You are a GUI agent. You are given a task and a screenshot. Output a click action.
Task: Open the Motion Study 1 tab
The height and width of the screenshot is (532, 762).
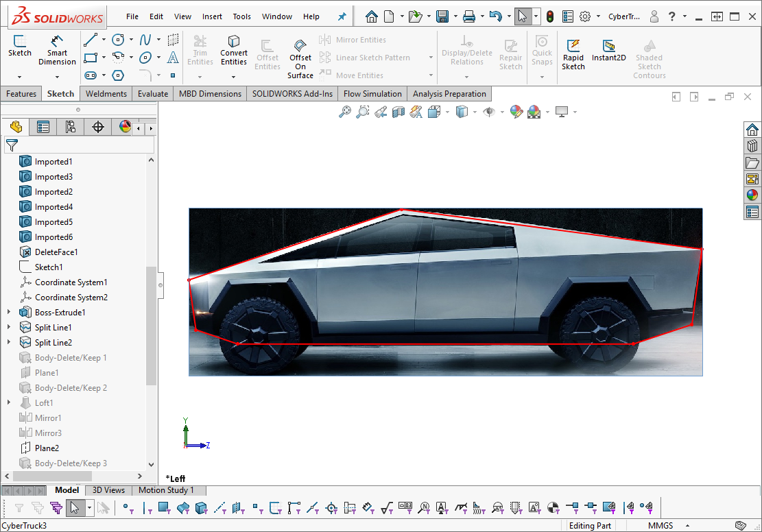166,490
